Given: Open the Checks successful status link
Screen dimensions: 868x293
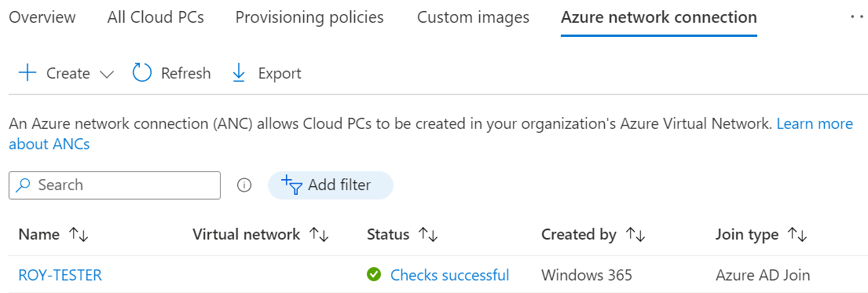Looking at the screenshot, I should click(x=449, y=275).
